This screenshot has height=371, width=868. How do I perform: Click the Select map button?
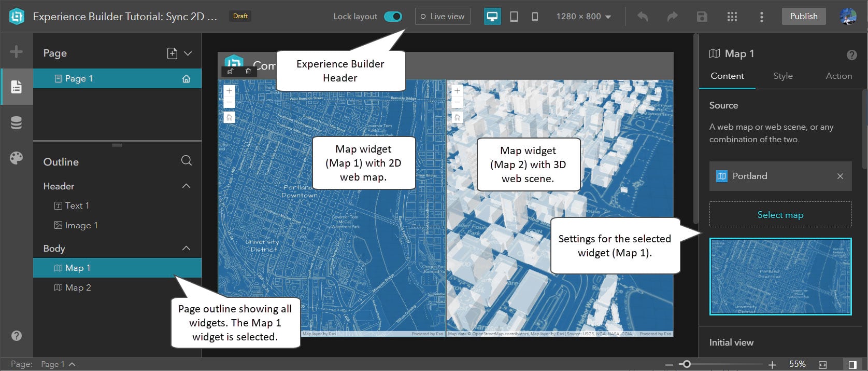(x=780, y=215)
